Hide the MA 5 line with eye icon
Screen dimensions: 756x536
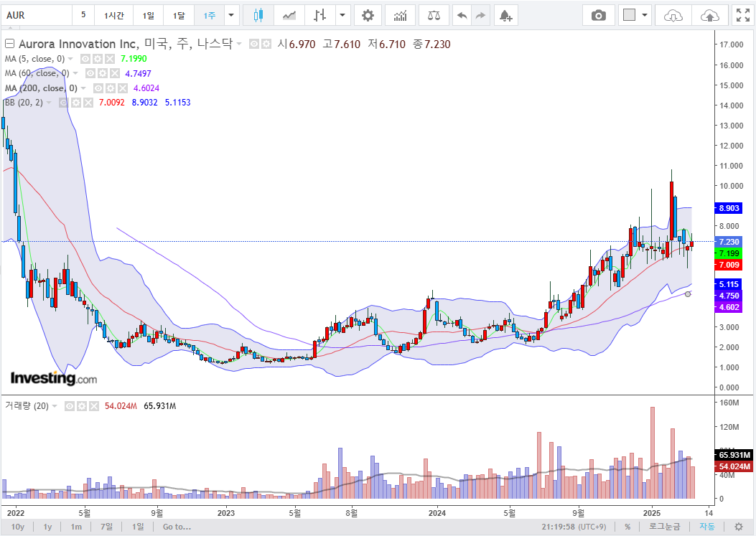click(85, 59)
